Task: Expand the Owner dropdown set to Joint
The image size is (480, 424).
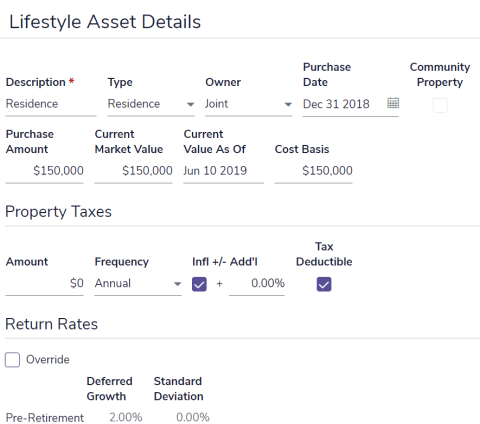Action: pos(249,104)
